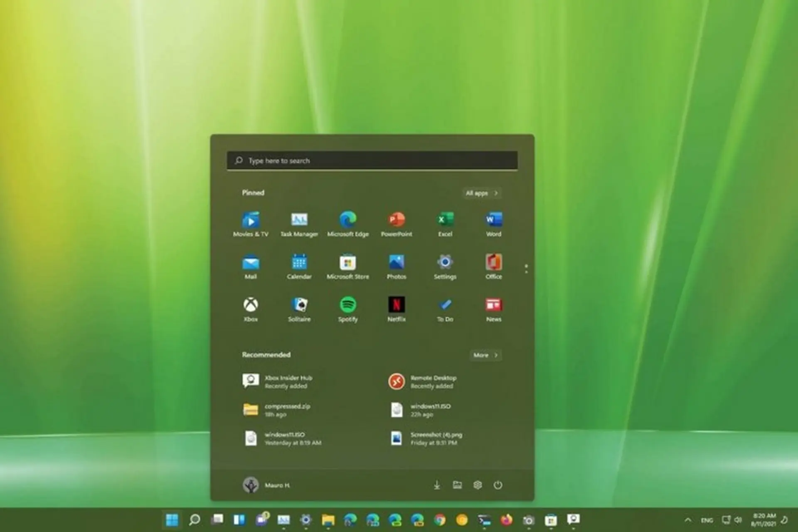Open the Camera app on the taskbar
Screen dimensions: 798x532
[x=529, y=520]
